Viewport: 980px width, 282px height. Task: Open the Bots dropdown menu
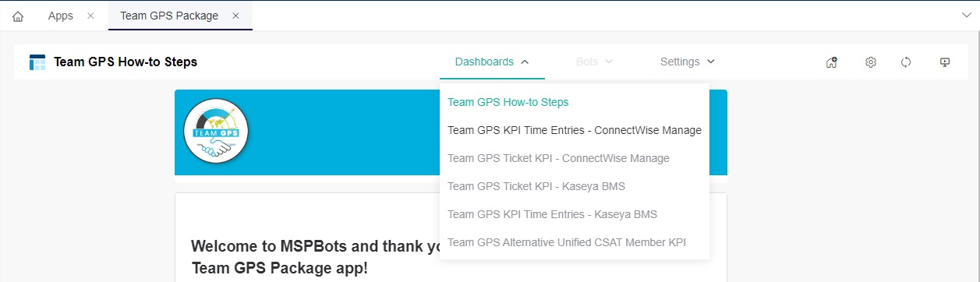[594, 62]
